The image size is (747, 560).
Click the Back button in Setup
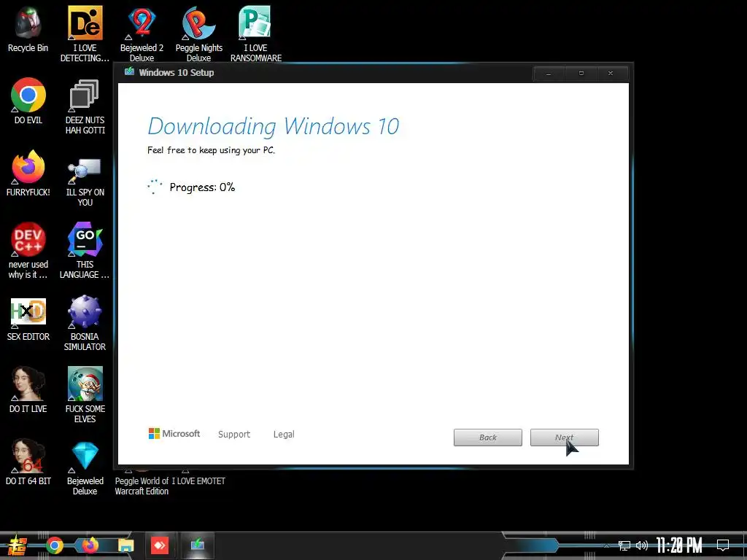[x=488, y=437]
